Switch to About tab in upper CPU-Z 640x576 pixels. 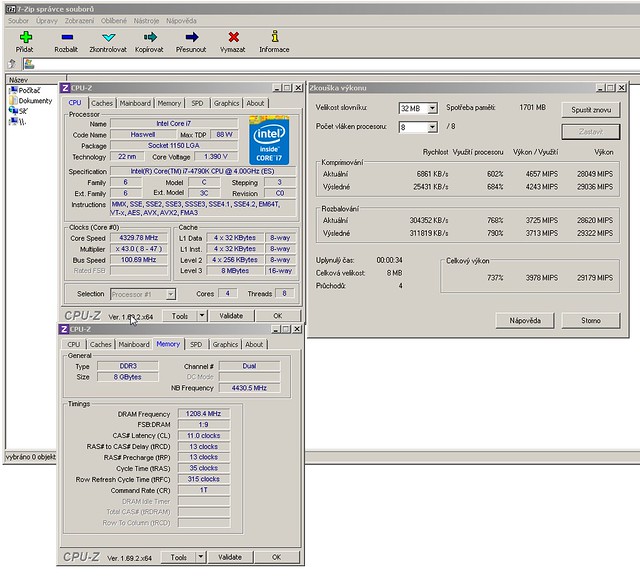(255, 103)
